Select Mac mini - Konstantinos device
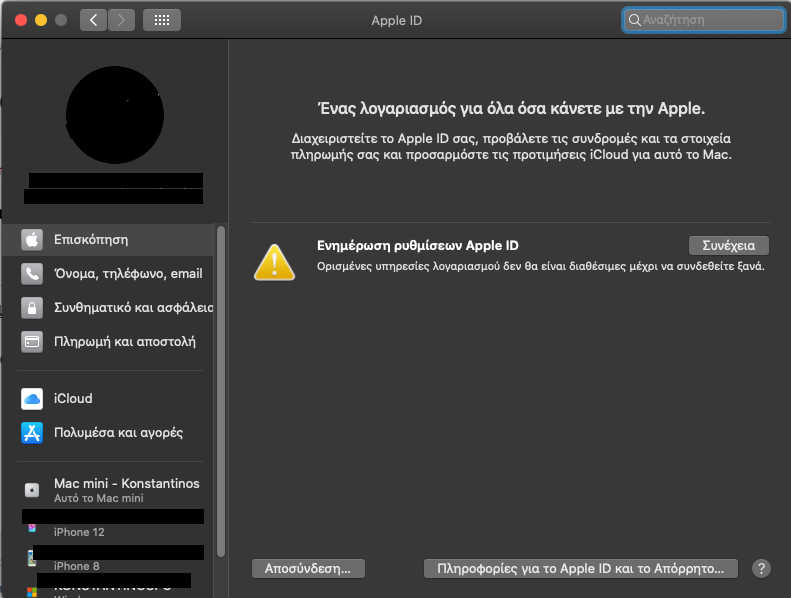Screen dimensions: 791x598 pos(108,490)
